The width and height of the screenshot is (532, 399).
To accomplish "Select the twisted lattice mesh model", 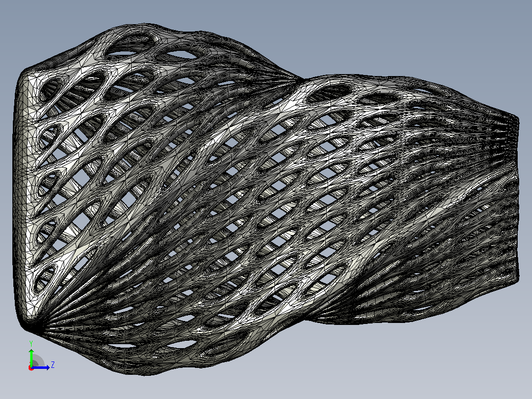I will pos(266,199).
